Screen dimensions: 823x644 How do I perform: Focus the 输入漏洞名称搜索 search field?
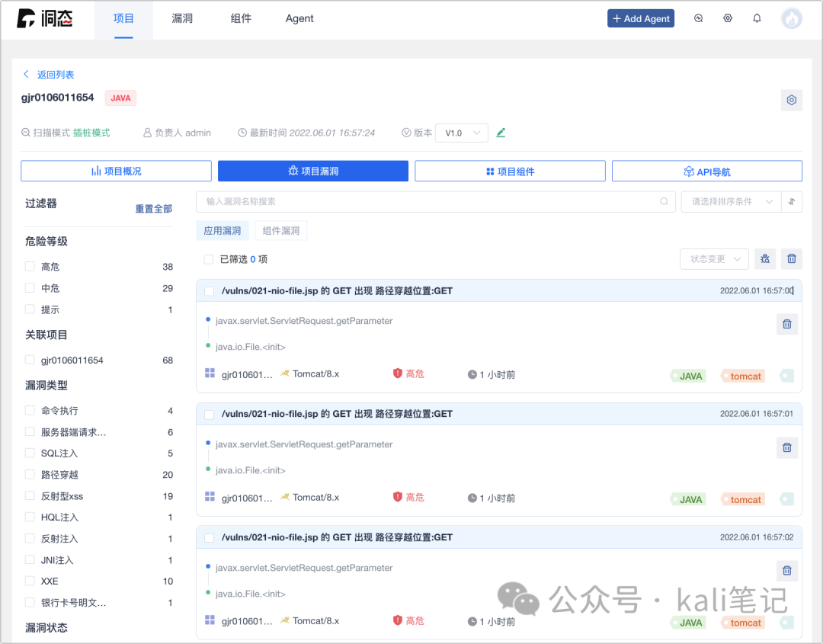point(436,201)
